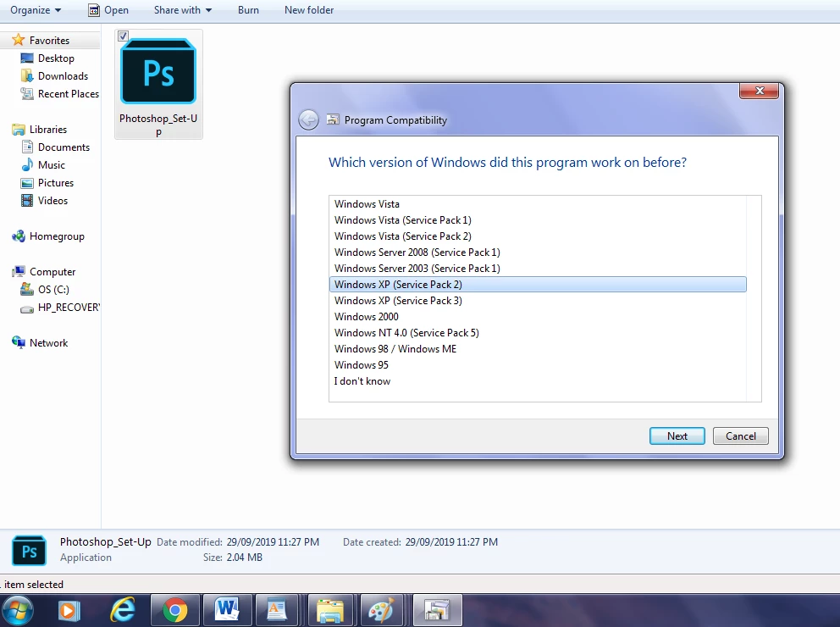Click the back arrow in Program Compatibility

308,119
